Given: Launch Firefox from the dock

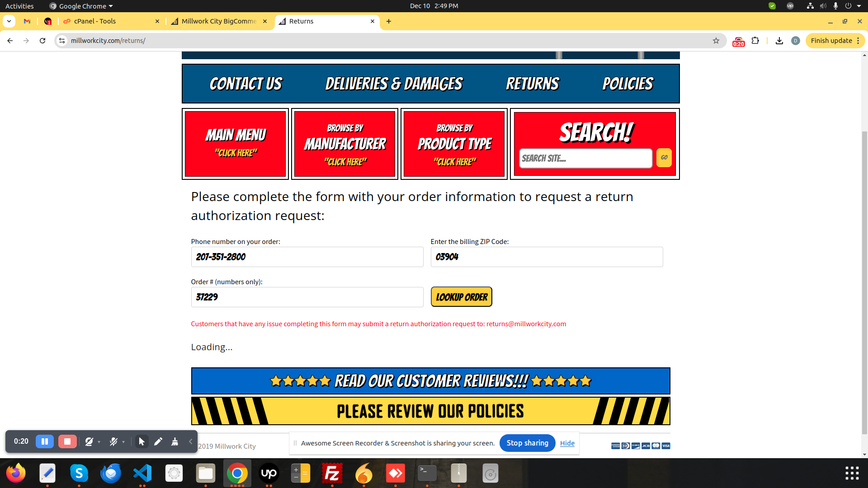Looking at the screenshot, I should [x=16, y=473].
